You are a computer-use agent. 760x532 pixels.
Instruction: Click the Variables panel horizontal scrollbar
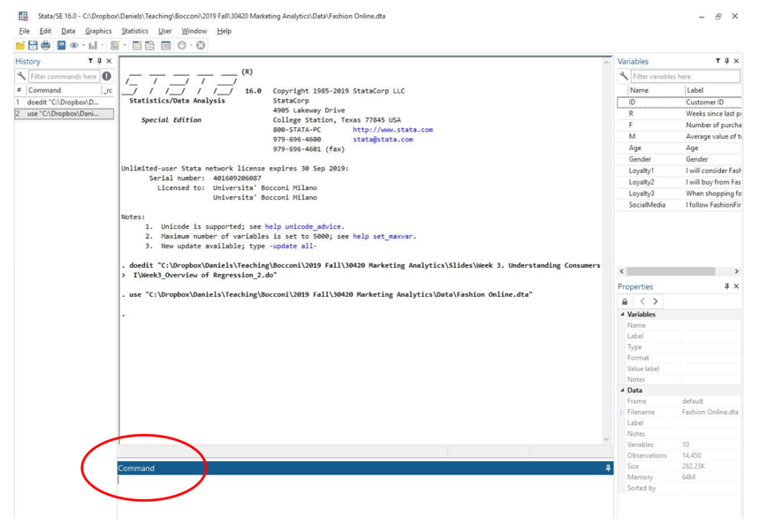point(671,271)
